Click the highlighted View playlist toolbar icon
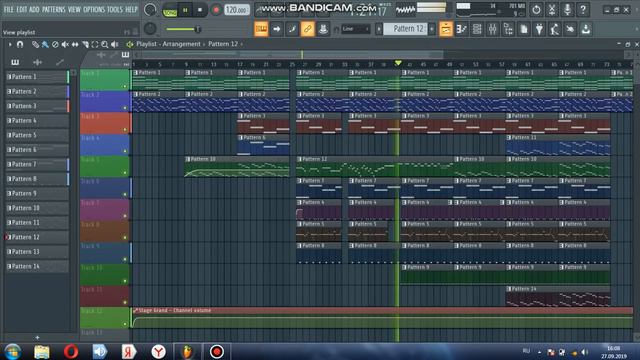640x360 pixels. pos(446,29)
